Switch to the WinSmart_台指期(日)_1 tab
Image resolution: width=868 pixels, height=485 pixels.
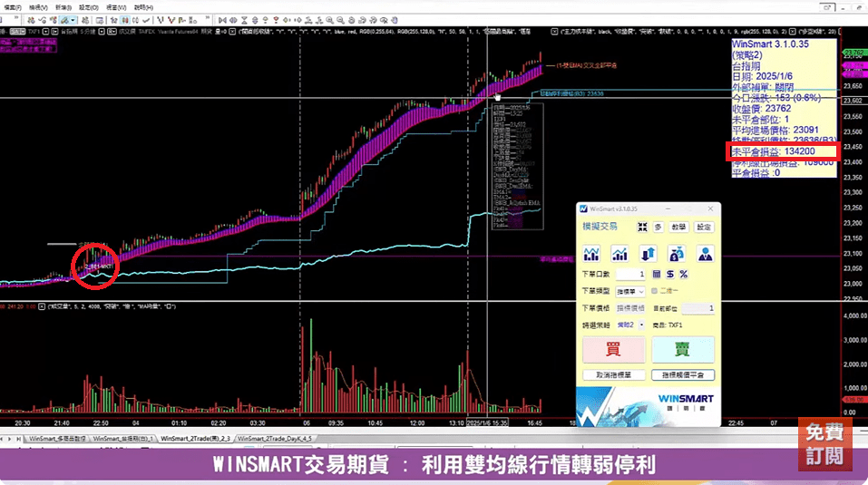click(x=122, y=439)
